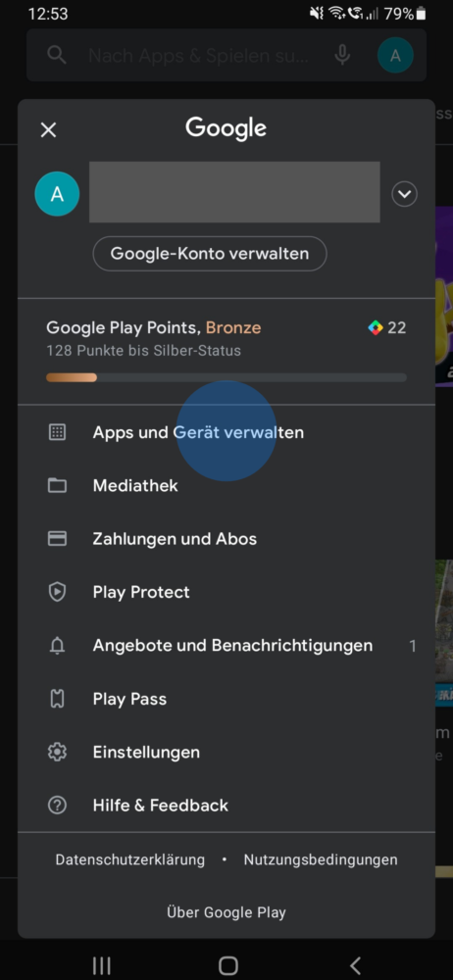Tap the Android home navigation button
The width and height of the screenshot is (453, 980).
(228, 965)
